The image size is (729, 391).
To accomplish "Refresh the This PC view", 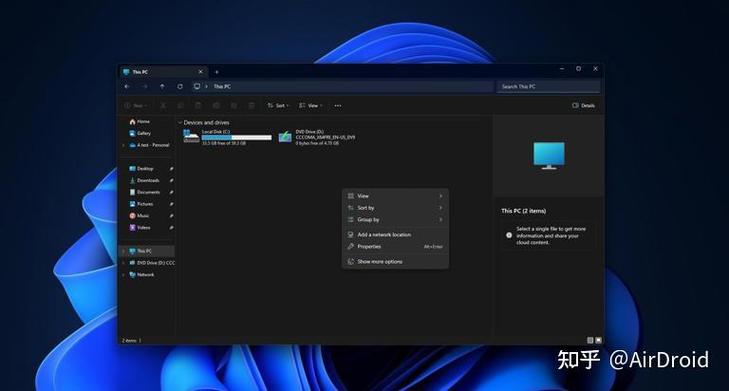I will (x=180, y=86).
